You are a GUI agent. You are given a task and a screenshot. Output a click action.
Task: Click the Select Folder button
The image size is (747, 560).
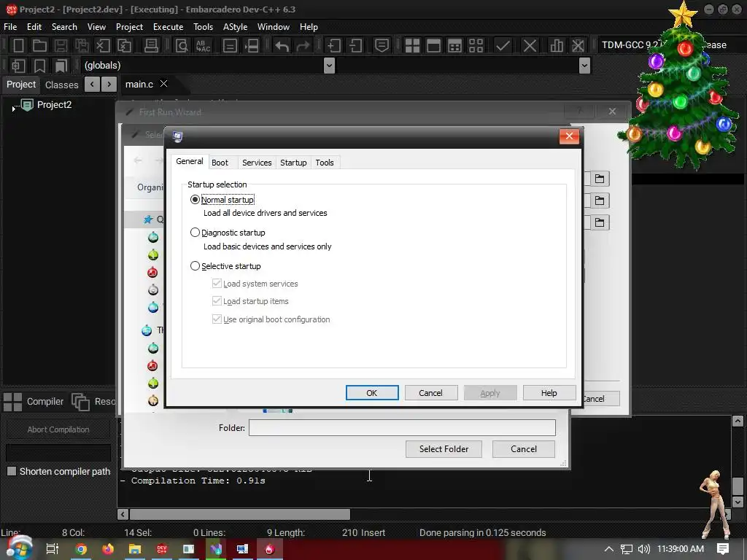444,449
